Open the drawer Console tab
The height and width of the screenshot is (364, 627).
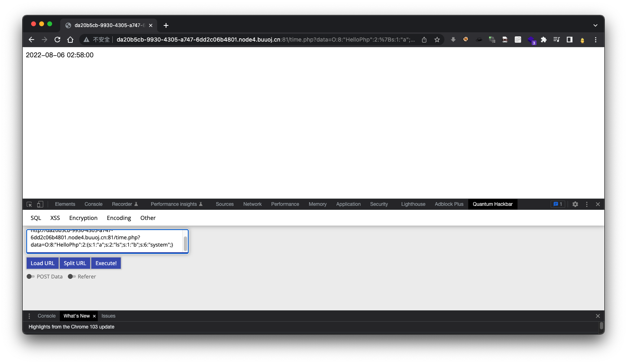click(x=46, y=316)
